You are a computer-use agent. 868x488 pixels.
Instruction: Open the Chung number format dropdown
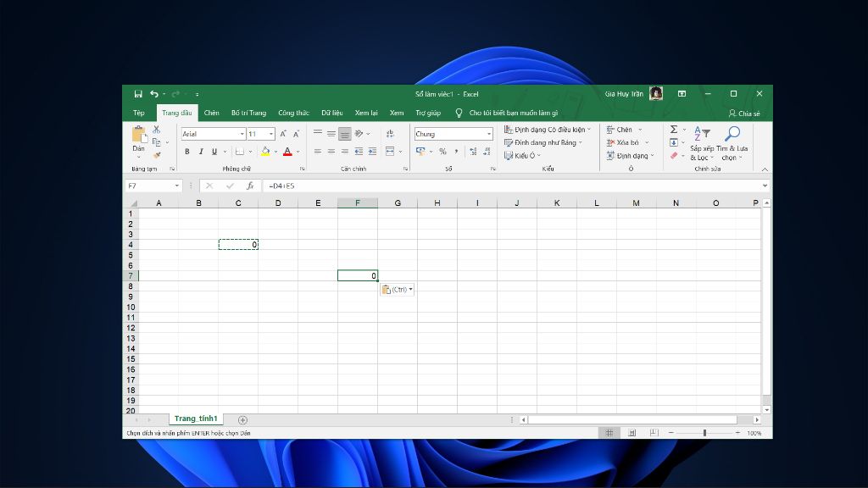tap(489, 134)
